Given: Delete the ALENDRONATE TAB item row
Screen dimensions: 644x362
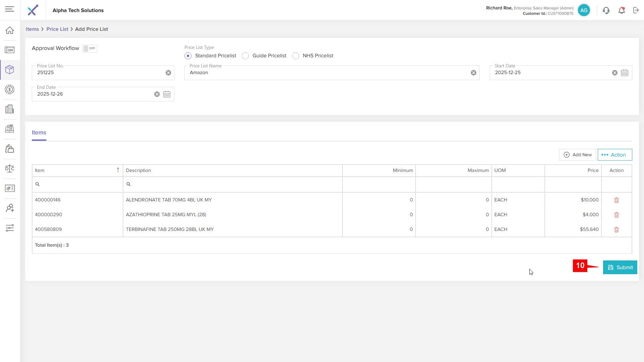Looking at the screenshot, I should point(616,200).
